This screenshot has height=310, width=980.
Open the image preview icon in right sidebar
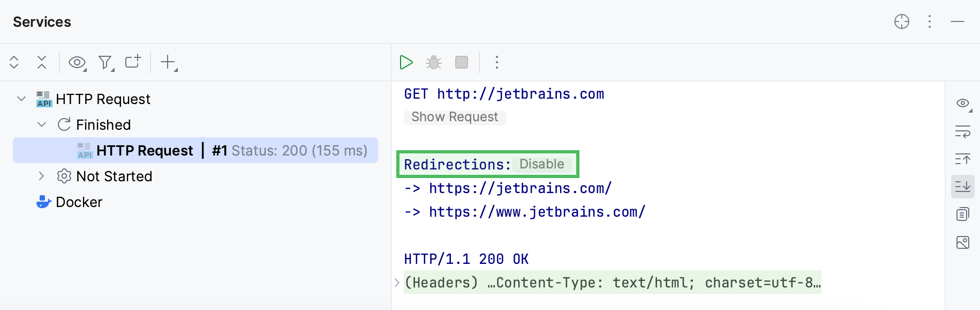(x=962, y=242)
